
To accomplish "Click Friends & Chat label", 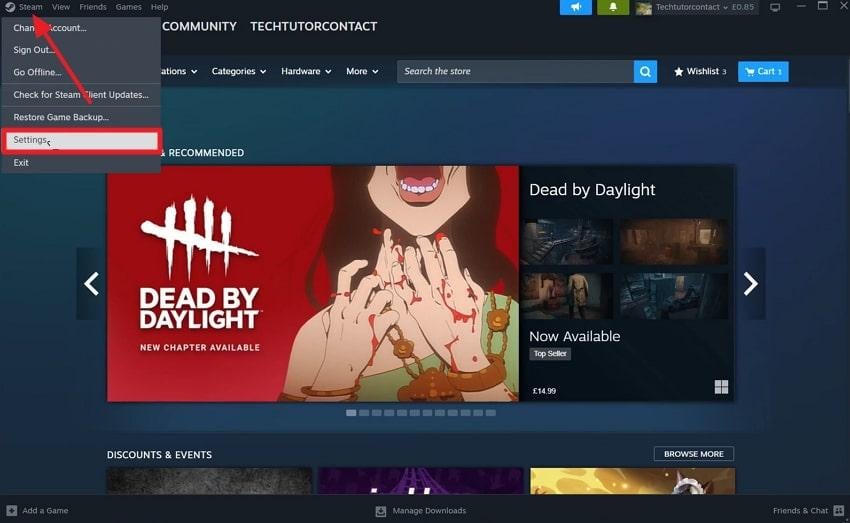I will (x=800, y=511).
